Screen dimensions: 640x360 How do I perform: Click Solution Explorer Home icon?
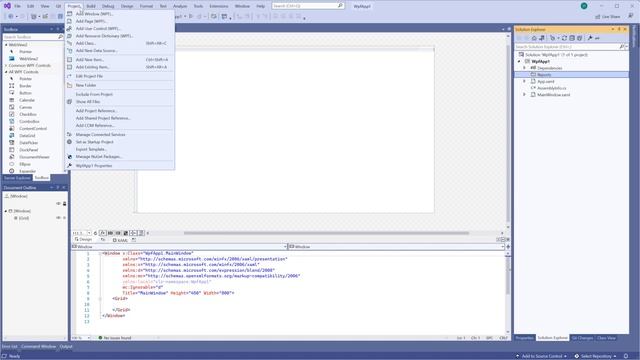534,38
